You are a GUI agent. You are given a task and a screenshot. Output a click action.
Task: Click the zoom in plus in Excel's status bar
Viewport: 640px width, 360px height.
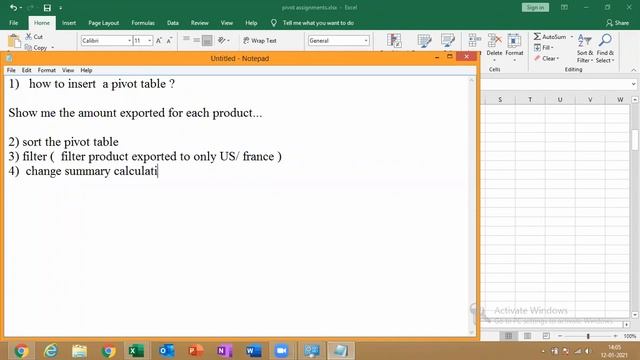click(x=615, y=336)
